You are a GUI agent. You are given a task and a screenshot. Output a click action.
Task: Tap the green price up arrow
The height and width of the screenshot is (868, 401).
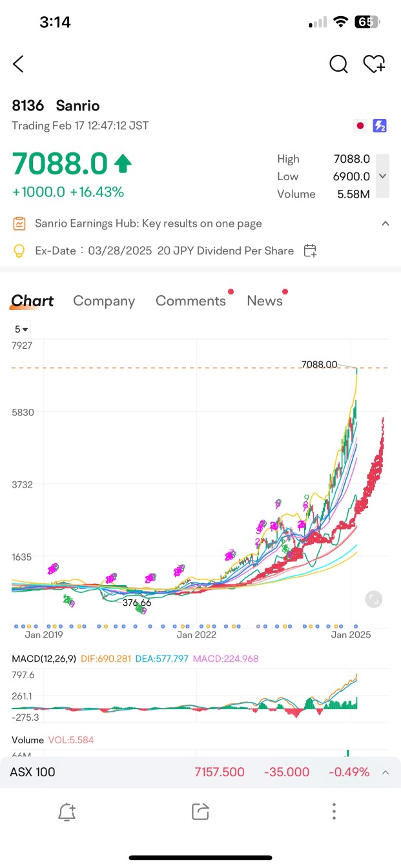pyautogui.click(x=123, y=164)
